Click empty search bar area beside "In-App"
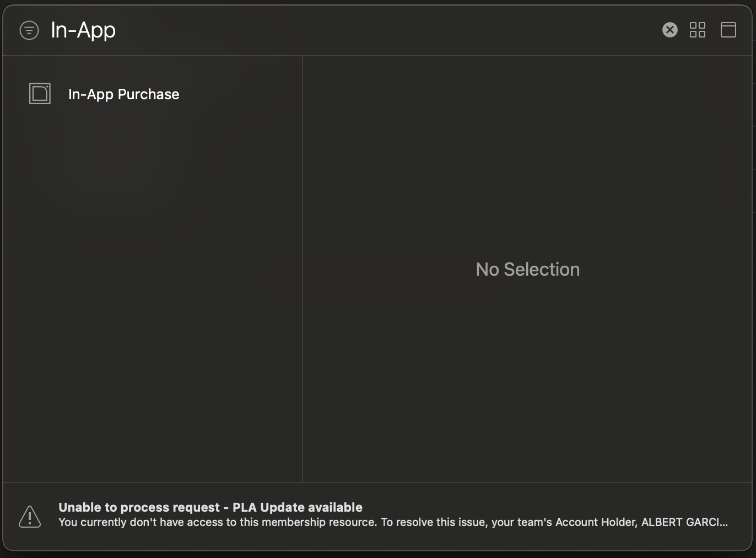The width and height of the screenshot is (756, 558). point(386,30)
